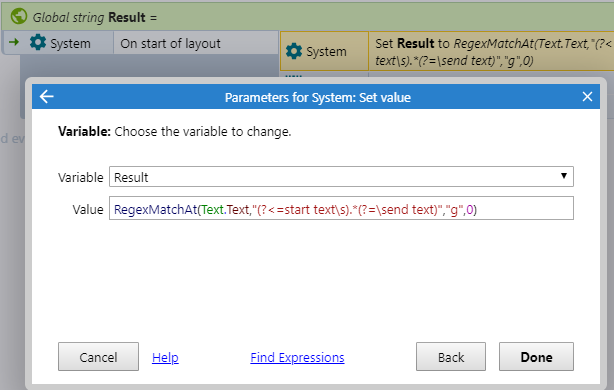
Task: Click the dialog title Parameters for System
Action: pyautogui.click(x=318, y=97)
